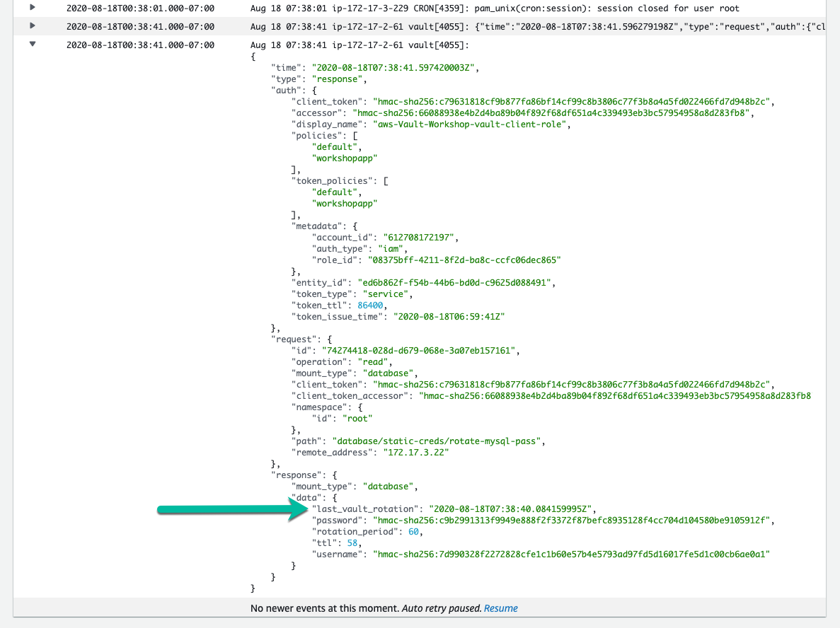This screenshot has width=840, height=628.
Task: Select remote_address 172.17.3.22
Action: 415,453
